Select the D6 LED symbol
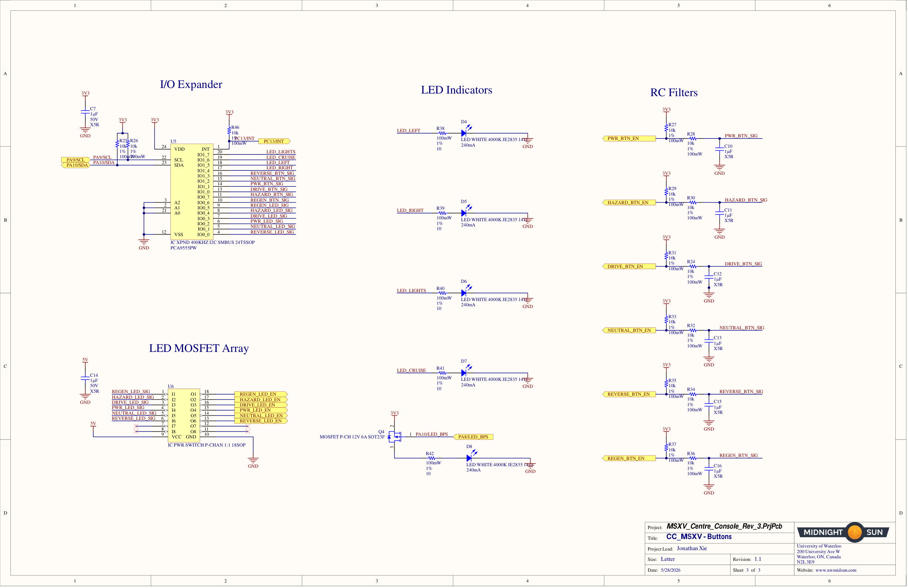This screenshot has height=588, width=908. [466, 291]
